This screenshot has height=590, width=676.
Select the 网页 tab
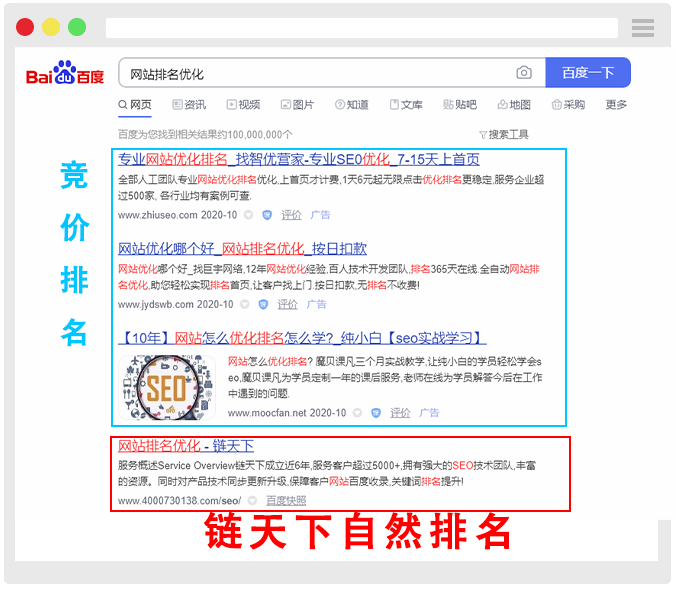tap(135, 105)
